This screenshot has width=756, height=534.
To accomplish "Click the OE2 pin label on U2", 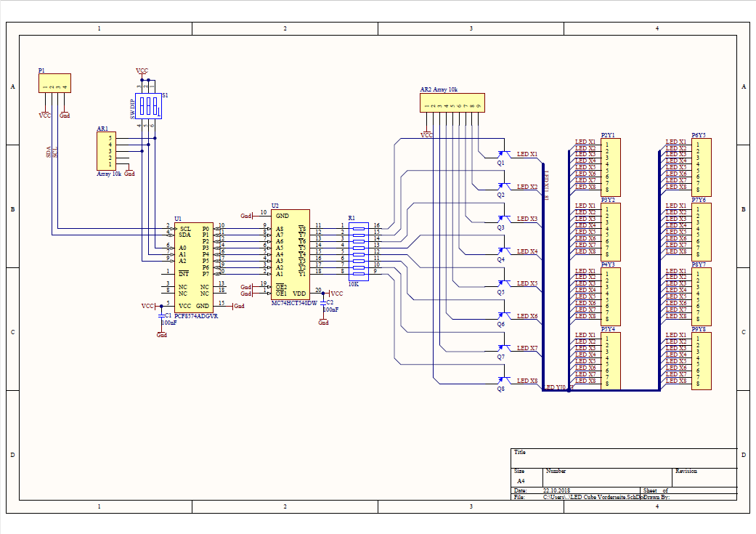I will click(281, 287).
